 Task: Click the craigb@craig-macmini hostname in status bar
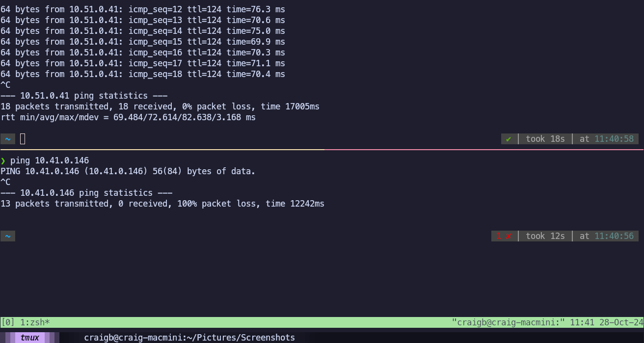pos(509,322)
